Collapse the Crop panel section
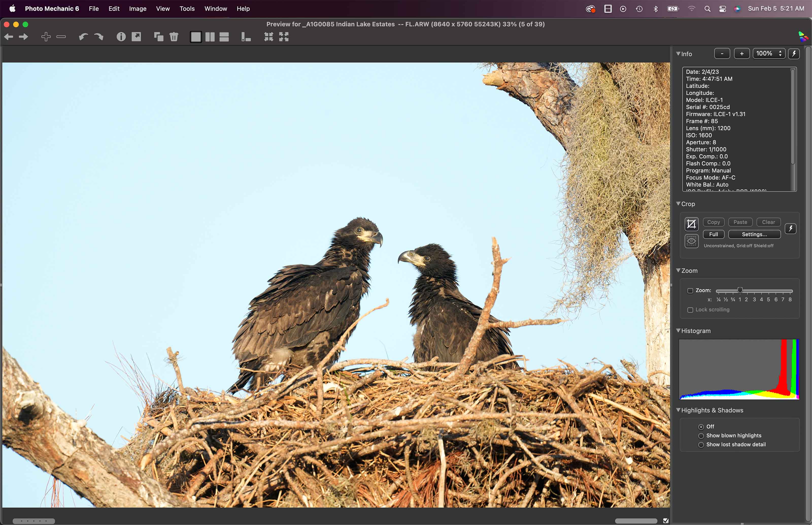Image resolution: width=812 pixels, height=525 pixels. click(678, 204)
